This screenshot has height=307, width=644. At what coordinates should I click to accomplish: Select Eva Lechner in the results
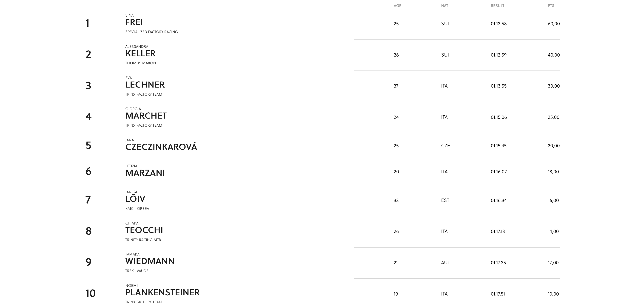click(x=145, y=85)
